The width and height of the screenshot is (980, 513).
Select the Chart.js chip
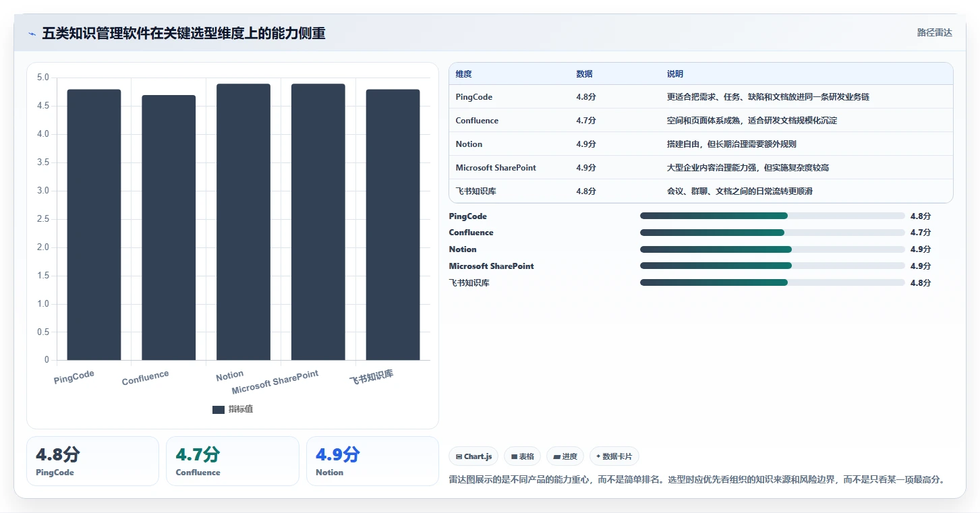pos(473,456)
